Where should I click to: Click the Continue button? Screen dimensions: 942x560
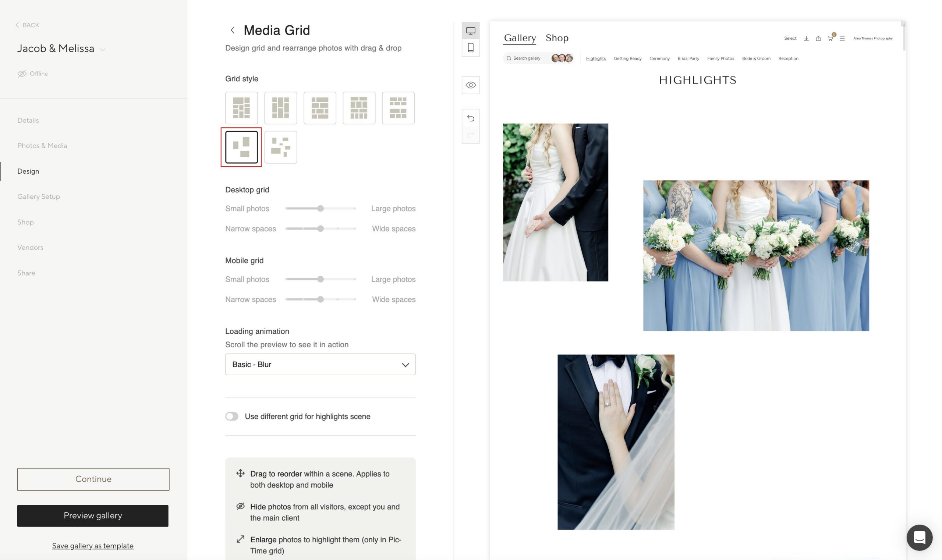click(x=93, y=479)
